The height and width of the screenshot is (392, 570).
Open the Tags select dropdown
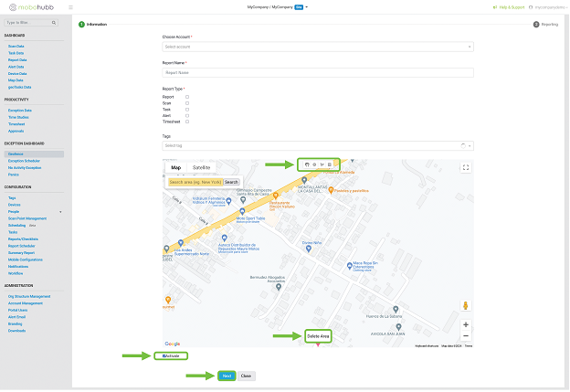(317, 145)
